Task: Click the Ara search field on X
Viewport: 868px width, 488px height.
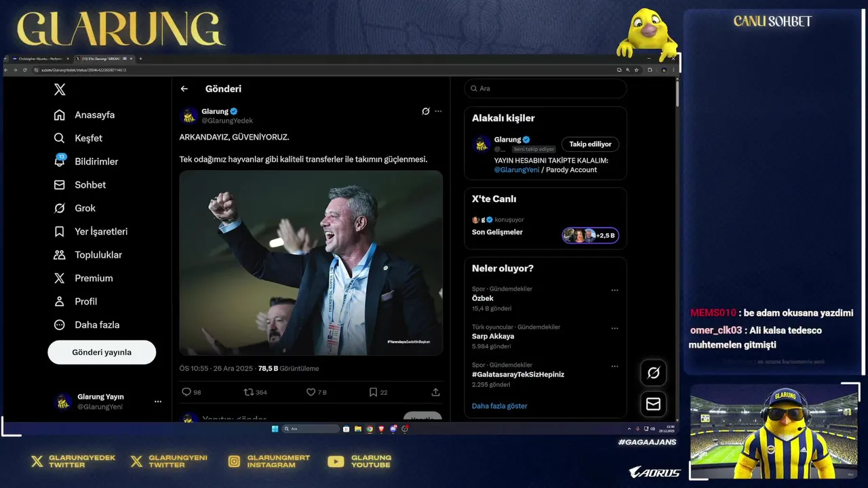Action: 545,89
